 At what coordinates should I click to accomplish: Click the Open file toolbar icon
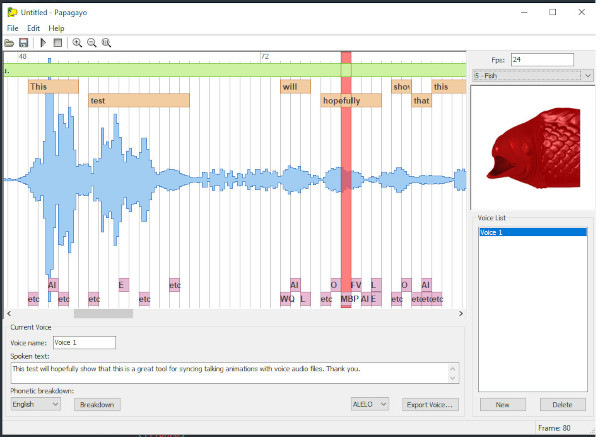[9, 43]
